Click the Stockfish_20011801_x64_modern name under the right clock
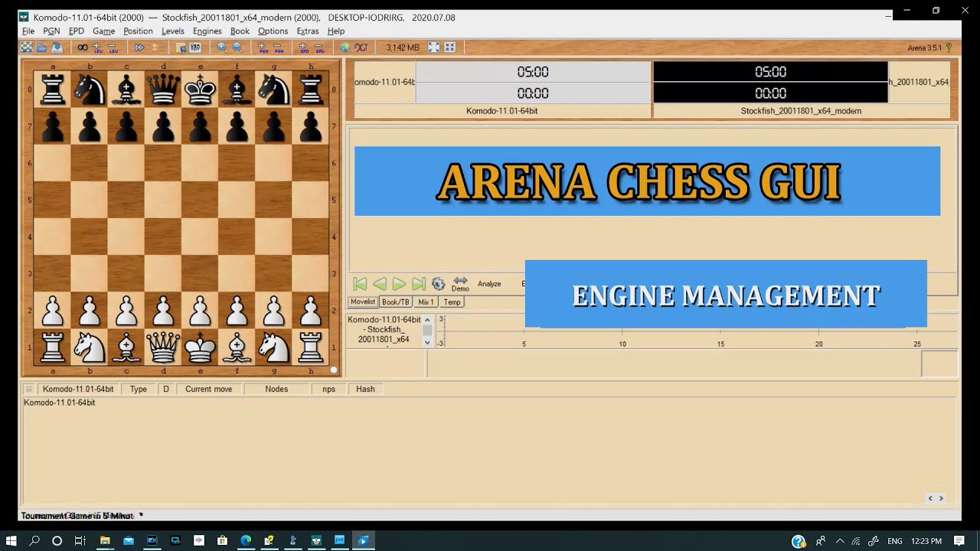Image resolution: width=980 pixels, height=551 pixels. pyautogui.click(x=801, y=111)
